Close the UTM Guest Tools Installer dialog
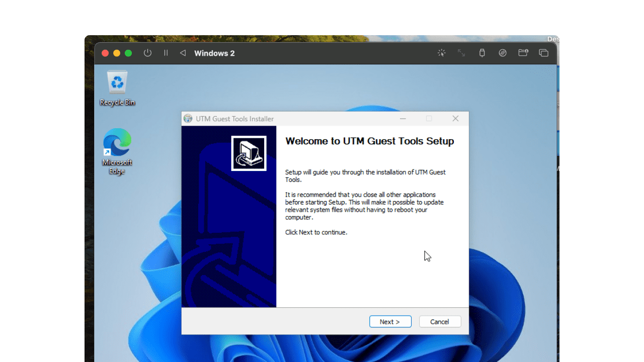 455,119
